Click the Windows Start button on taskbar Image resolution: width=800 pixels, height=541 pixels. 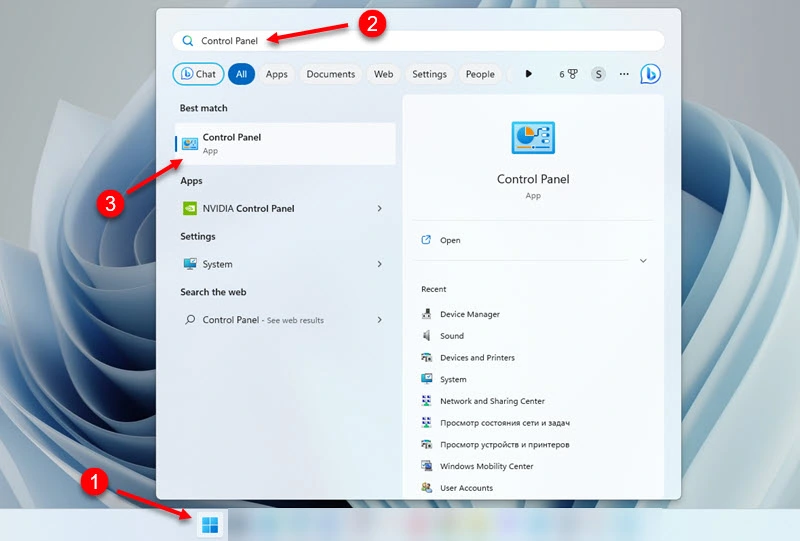coord(210,525)
